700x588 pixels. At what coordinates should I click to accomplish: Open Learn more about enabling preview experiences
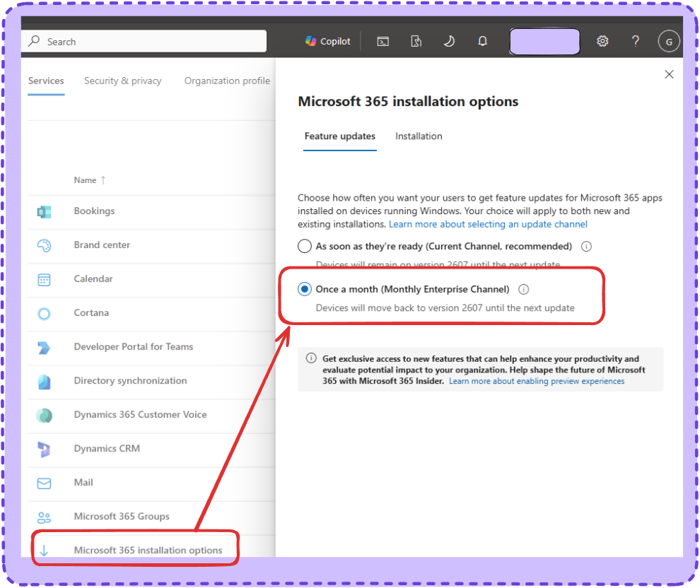[537, 381]
